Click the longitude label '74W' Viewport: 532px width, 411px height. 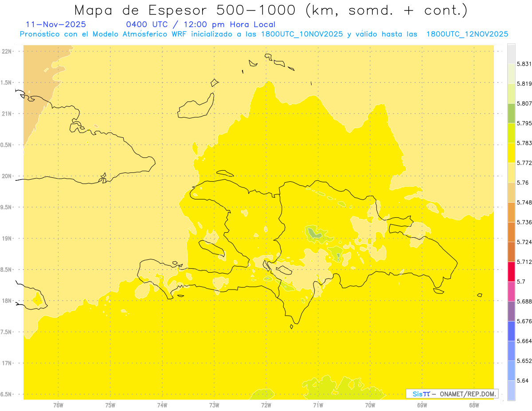[162, 405]
